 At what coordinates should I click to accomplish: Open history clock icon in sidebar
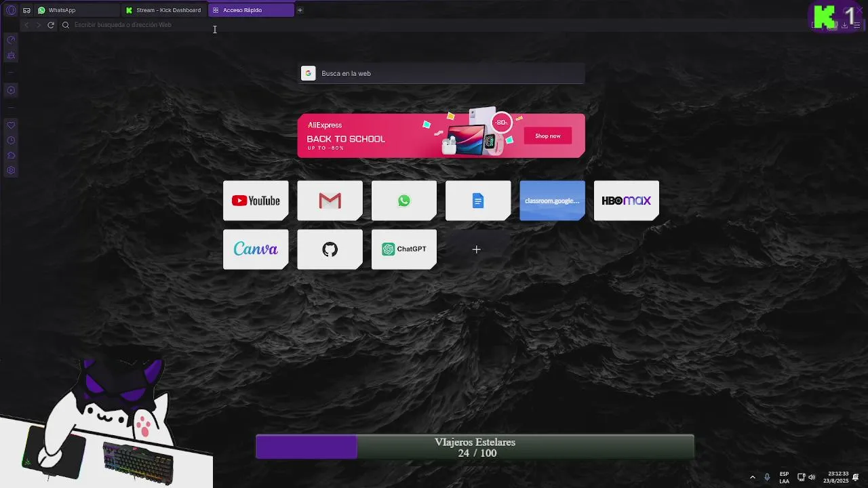pyautogui.click(x=11, y=140)
